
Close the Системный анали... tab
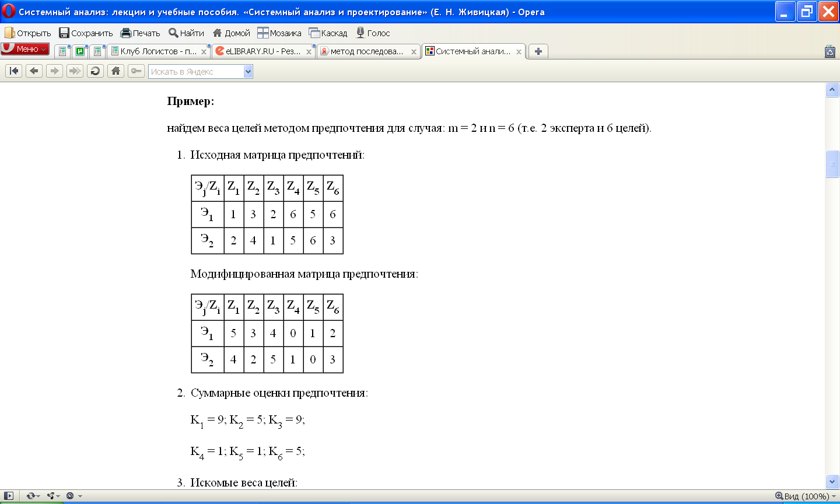tap(519, 52)
